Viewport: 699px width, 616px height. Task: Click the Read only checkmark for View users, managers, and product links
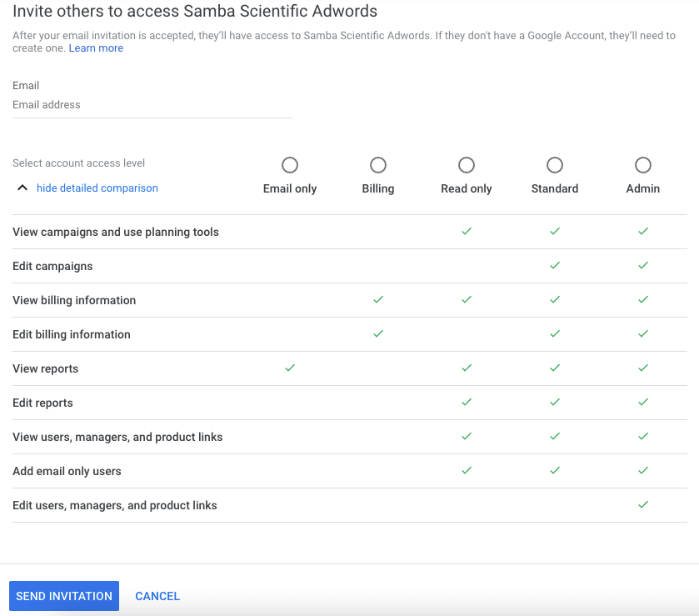[467, 436]
